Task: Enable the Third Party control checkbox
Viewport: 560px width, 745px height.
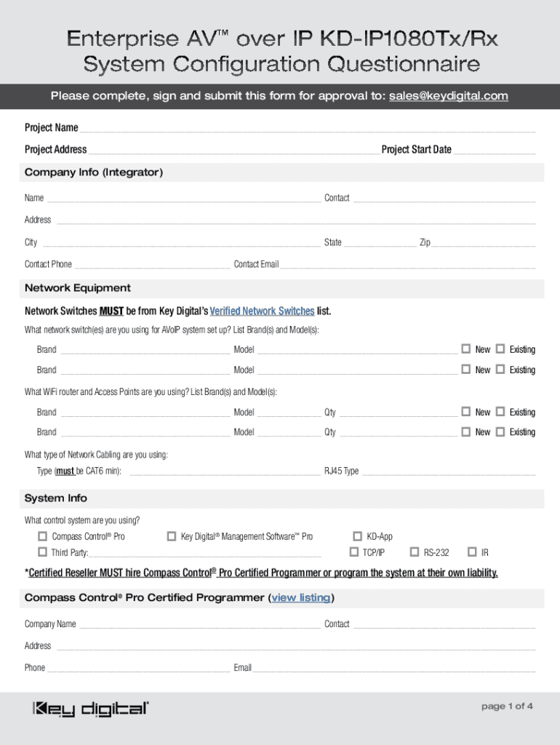Action: pyautogui.click(x=42, y=552)
